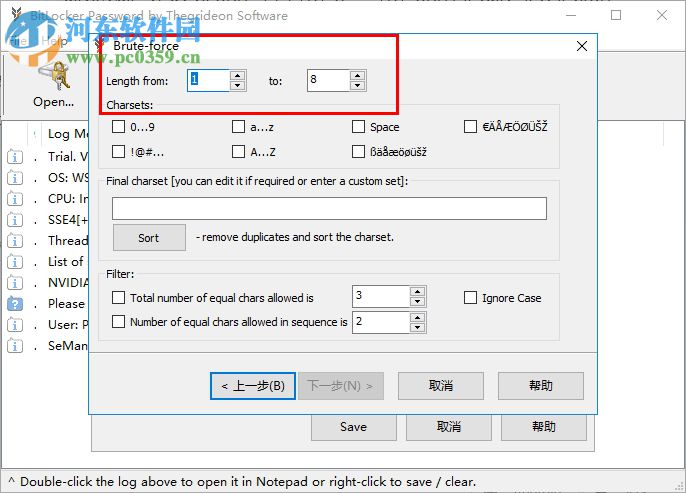The image size is (686, 493).
Task: Click the total equal chars number field
Action: (381, 297)
